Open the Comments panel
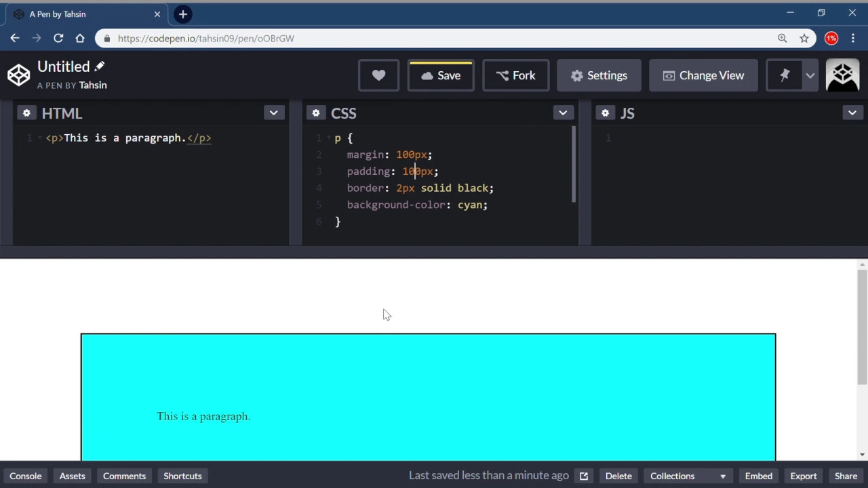The height and width of the screenshot is (488, 868). coord(124,476)
